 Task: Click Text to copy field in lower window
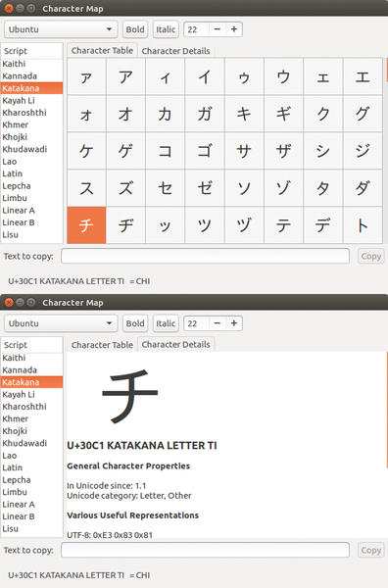(205, 550)
